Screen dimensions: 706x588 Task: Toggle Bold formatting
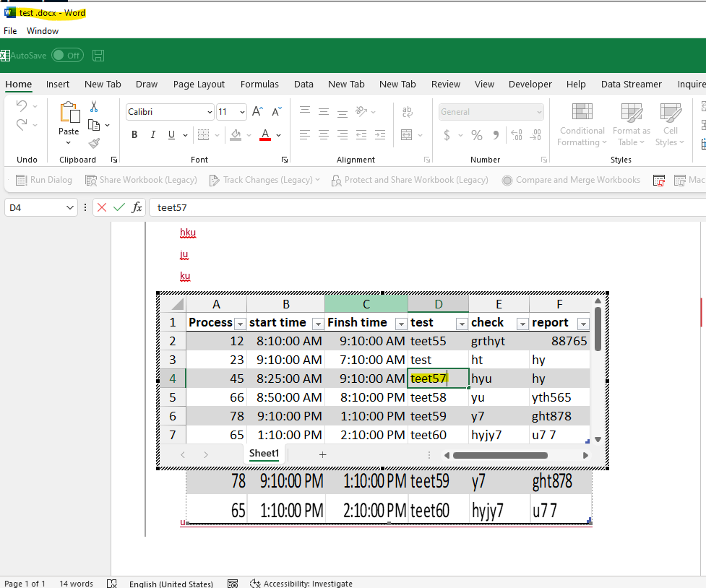(134, 135)
